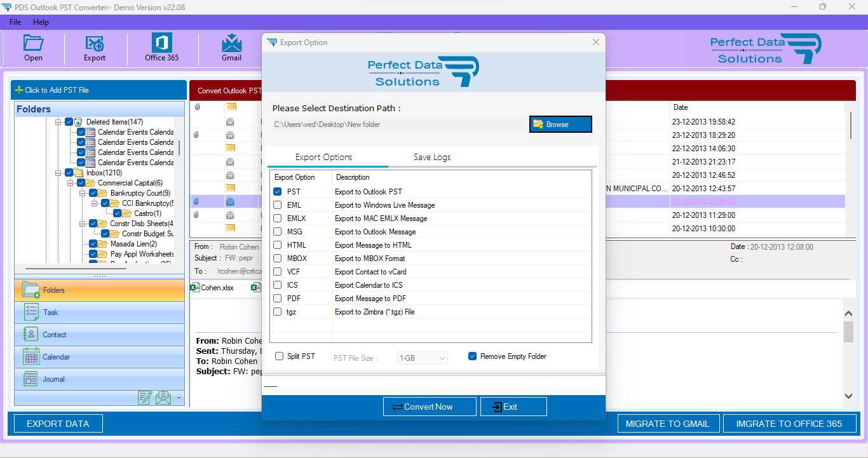Click the destination path field

click(x=398, y=125)
